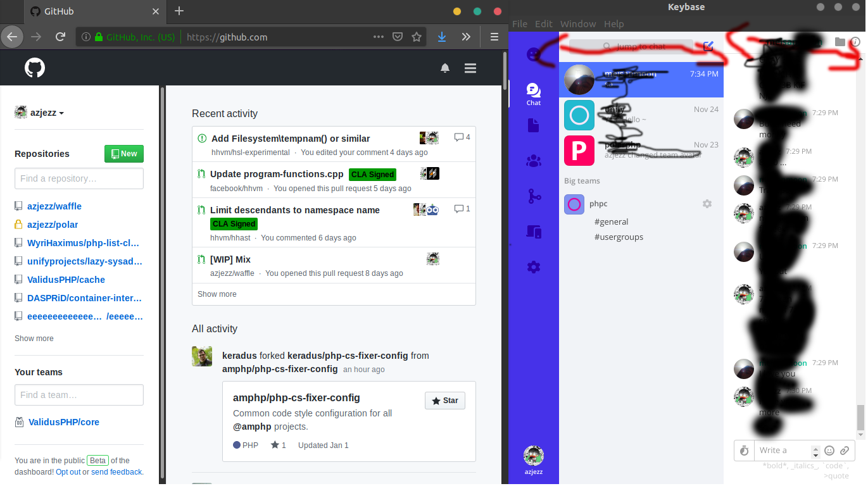Show more repositories in sidebar
The height and width of the screenshot is (486, 868).
pos(34,339)
